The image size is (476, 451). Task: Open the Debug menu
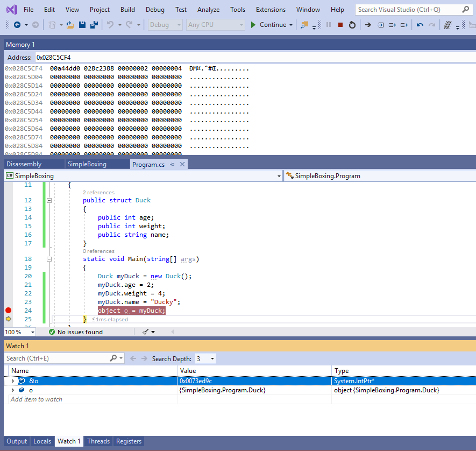(x=155, y=10)
